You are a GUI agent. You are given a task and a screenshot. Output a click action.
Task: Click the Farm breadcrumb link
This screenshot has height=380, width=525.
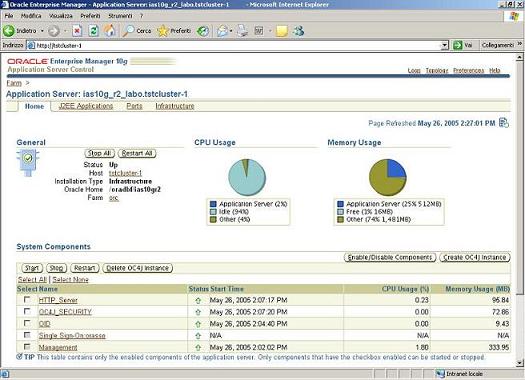pyautogui.click(x=14, y=83)
